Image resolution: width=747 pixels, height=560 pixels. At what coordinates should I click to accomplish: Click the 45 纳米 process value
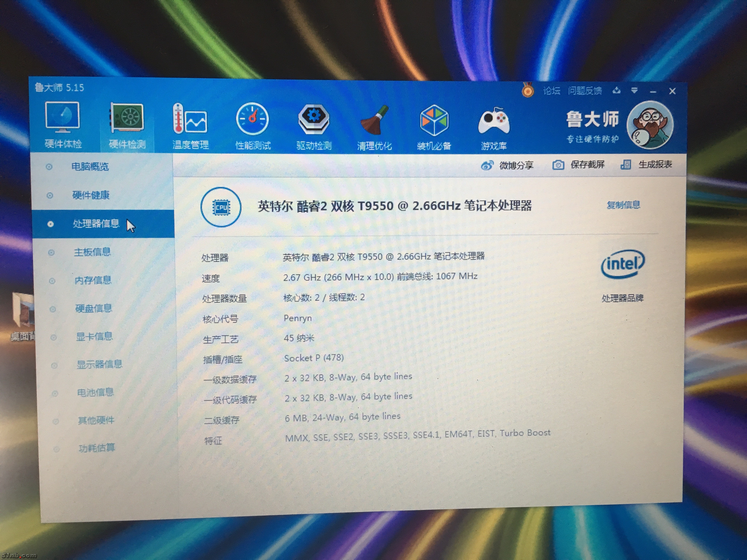pos(299,338)
